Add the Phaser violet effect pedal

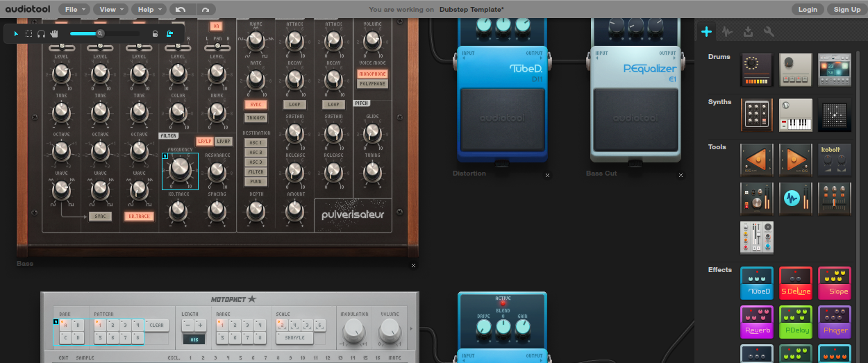(835, 322)
